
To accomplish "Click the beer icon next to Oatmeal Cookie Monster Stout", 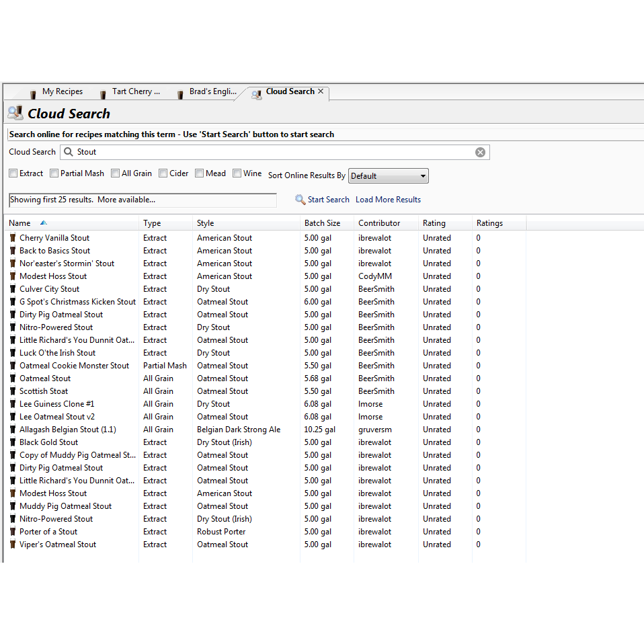I will [13, 366].
